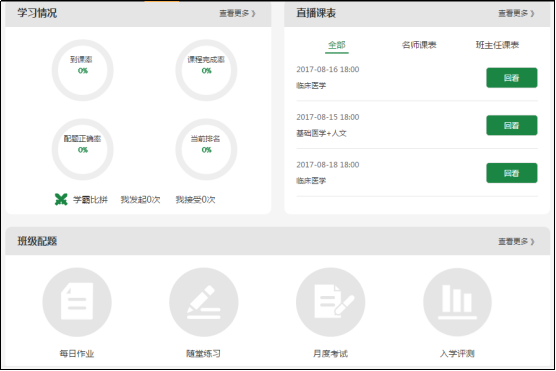Screen dimensions: 556x371
Task: Click the 我发起0次 text
Action: click(140, 200)
